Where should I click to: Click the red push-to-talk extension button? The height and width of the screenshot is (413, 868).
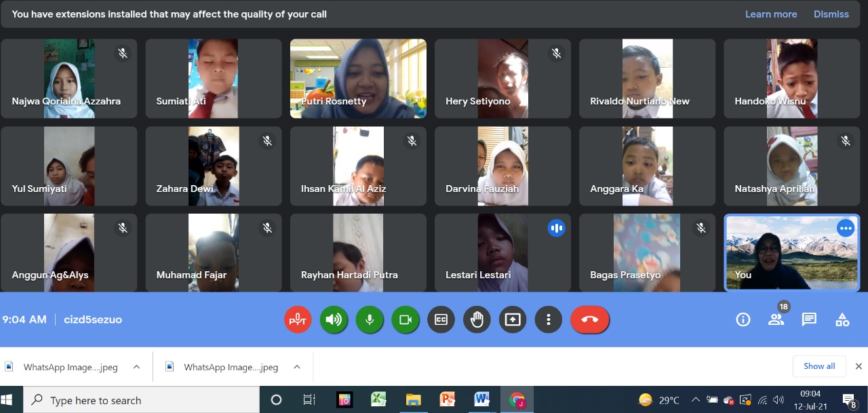[x=298, y=319]
